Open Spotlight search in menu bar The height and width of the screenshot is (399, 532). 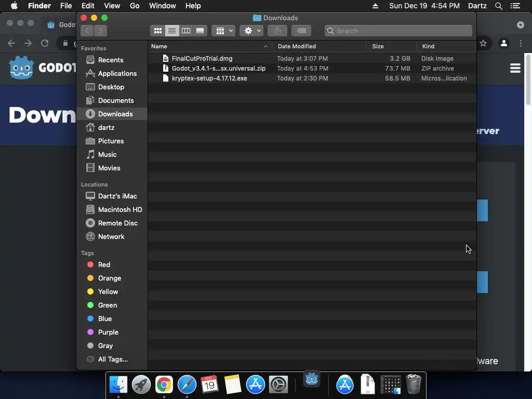pos(498,6)
